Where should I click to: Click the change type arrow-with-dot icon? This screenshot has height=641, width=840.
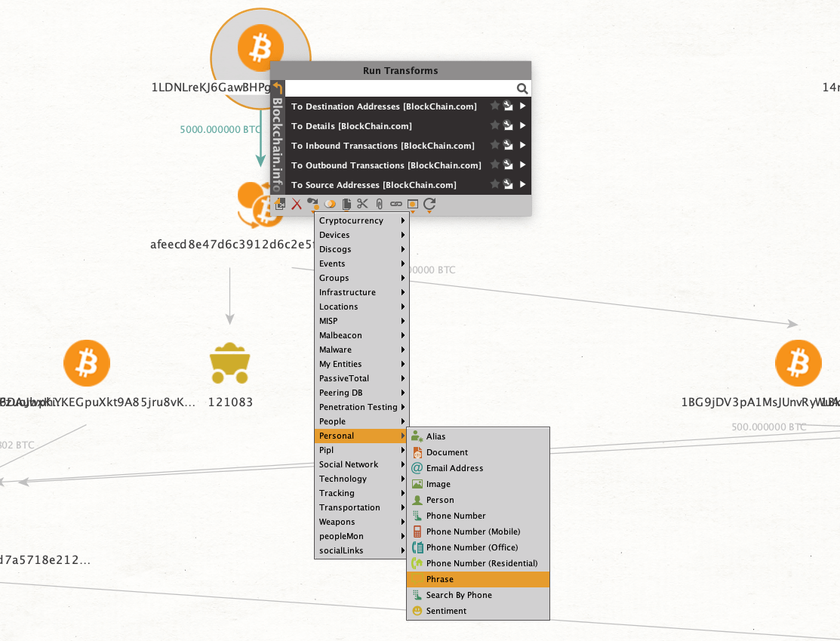(x=313, y=204)
